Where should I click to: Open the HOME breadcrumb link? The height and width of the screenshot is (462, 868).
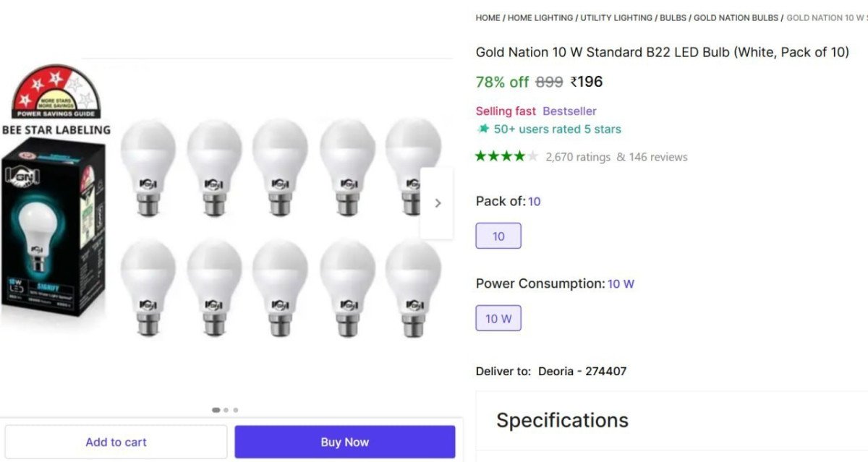[x=487, y=17]
